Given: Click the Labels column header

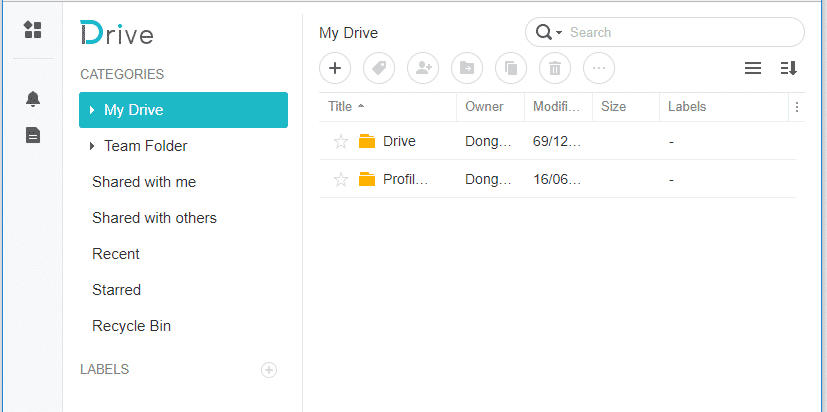Looking at the screenshot, I should point(687,107).
